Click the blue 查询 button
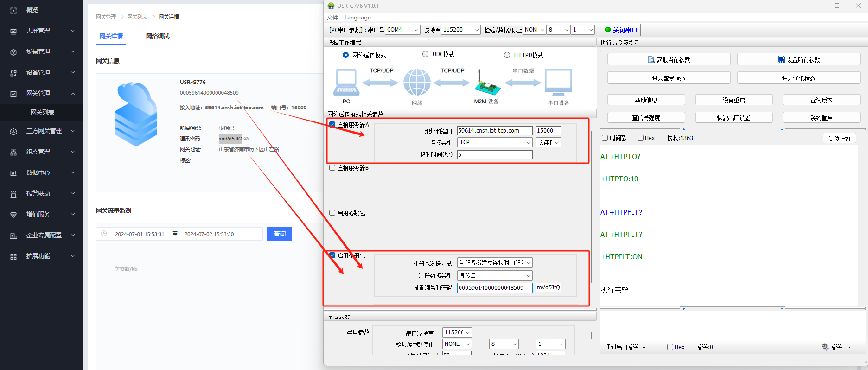868x370 pixels. click(280, 234)
